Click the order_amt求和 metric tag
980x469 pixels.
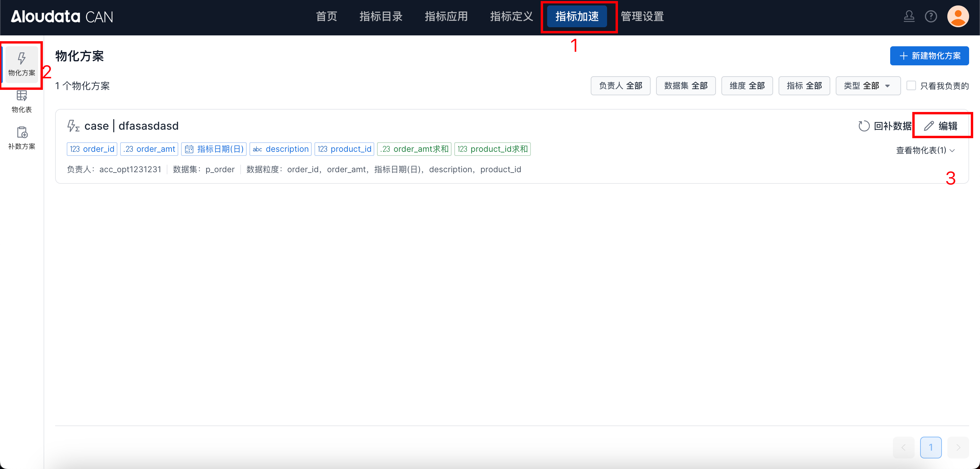[x=414, y=149]
